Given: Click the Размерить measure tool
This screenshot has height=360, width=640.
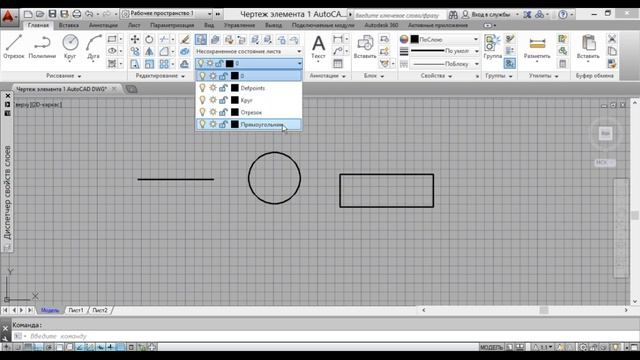Looking at the screenshot, I should click(537, 47).
